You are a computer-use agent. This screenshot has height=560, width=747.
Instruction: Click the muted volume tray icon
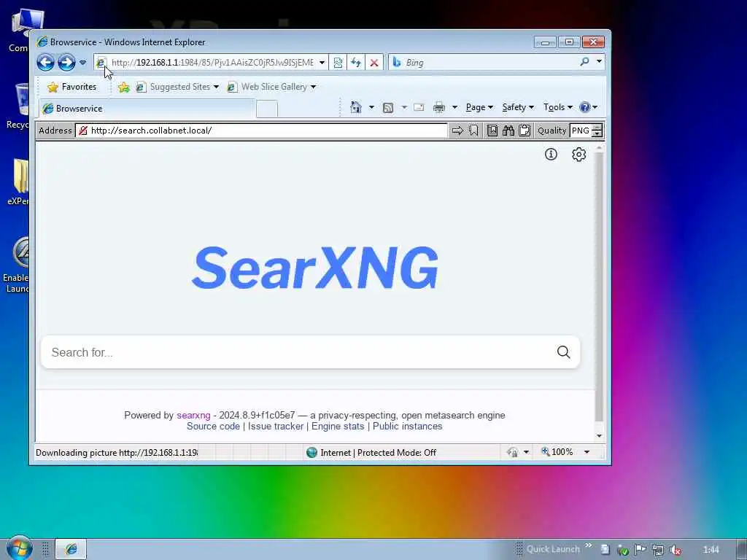tap(675, 550)
